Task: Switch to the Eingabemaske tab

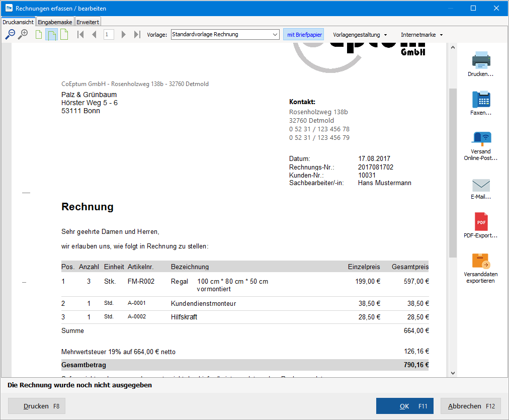Action: point(55,22)
